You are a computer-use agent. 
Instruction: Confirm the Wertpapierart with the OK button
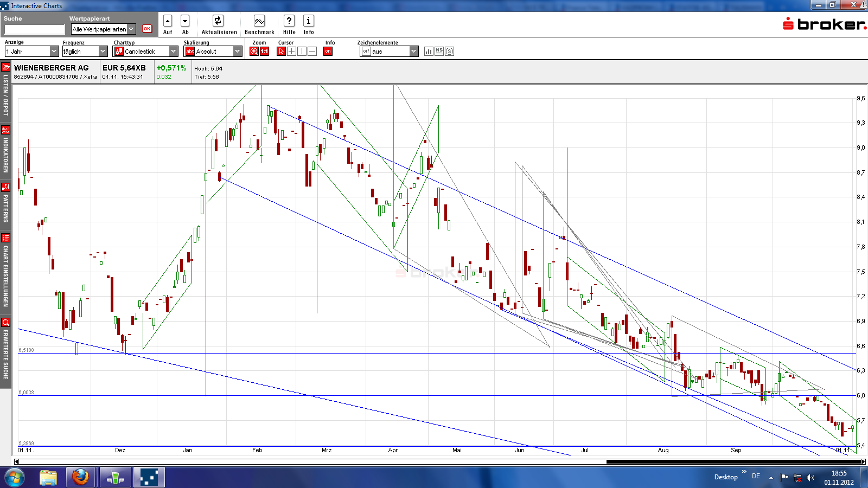[147, 29]
